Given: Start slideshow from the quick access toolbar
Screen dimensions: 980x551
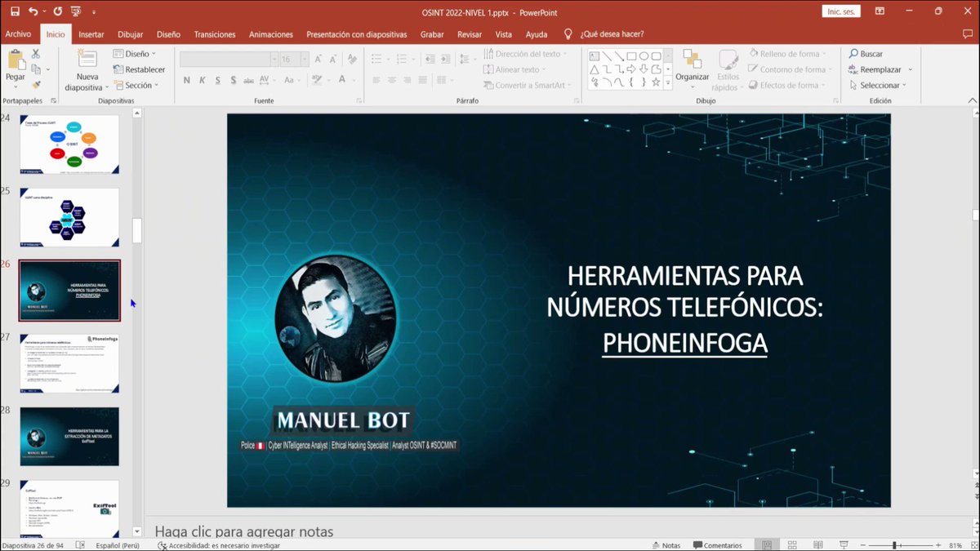Looking at the screenshot, I should click(x=77, y=11).
